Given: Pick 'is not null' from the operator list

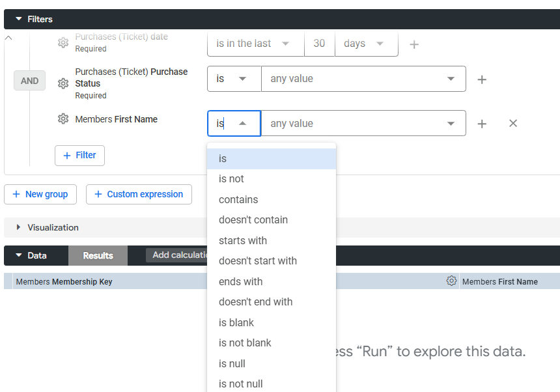Looking at the screenshot, I should coord(272,384).
